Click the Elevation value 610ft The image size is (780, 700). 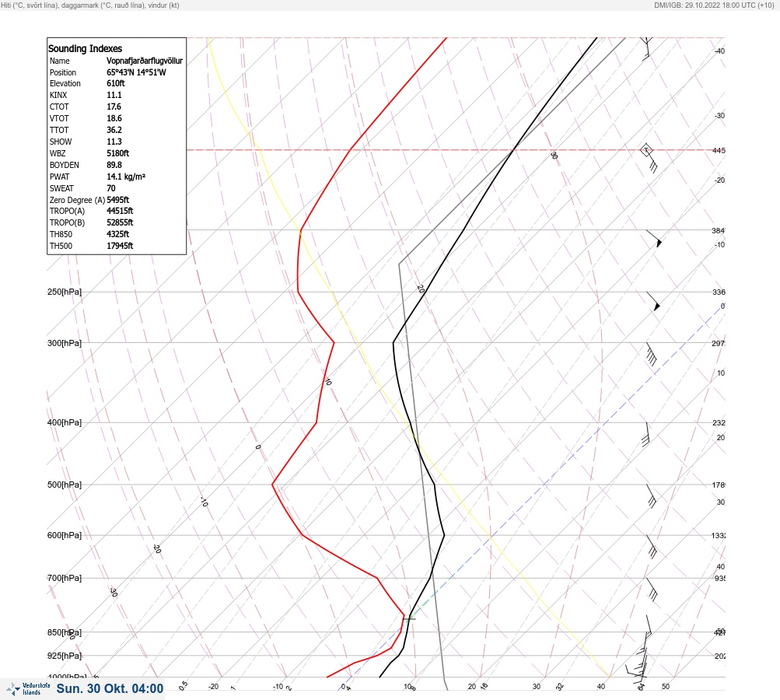click(115, 83)
